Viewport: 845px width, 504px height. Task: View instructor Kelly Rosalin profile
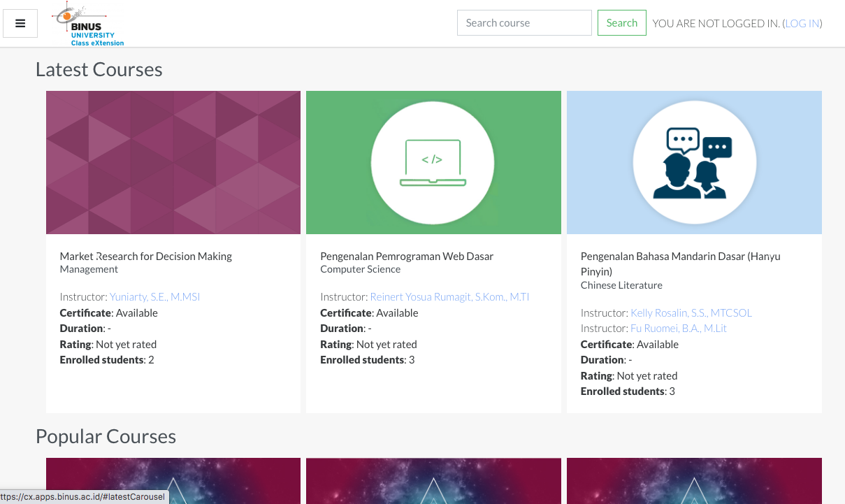coord(691,313)
